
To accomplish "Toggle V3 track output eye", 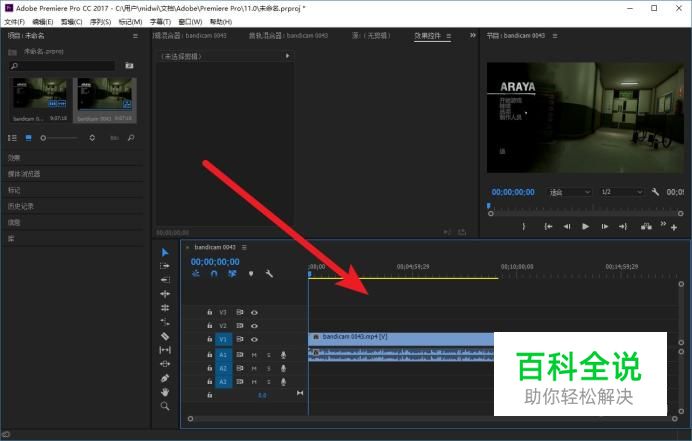I will 254,313.
